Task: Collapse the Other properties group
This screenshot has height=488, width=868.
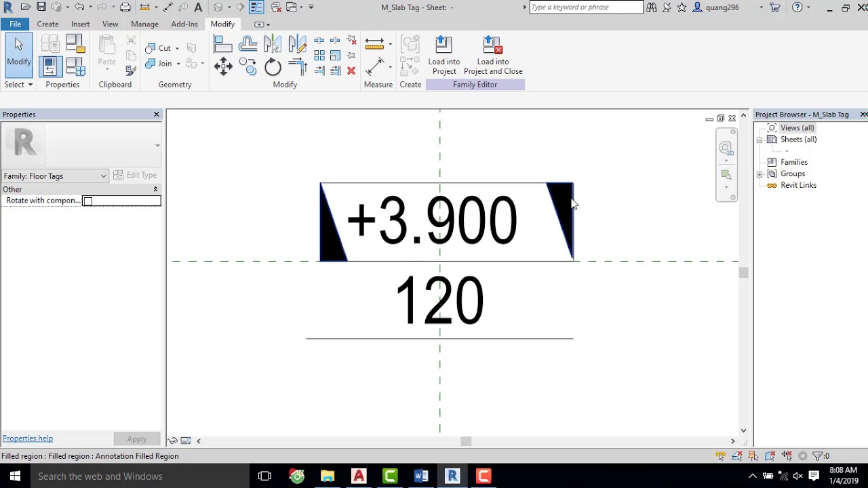Action: (x=155, y=189)
